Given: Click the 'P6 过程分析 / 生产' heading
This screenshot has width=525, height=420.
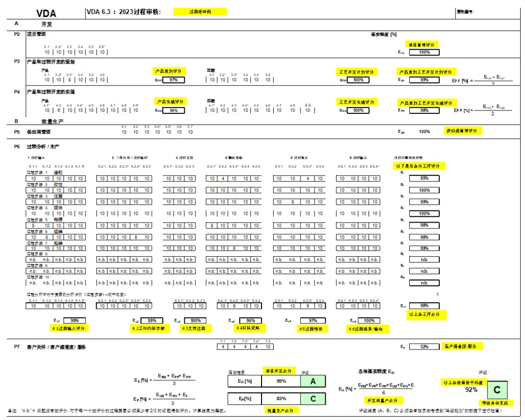Looking at the screenshot, I should [37, 146].
